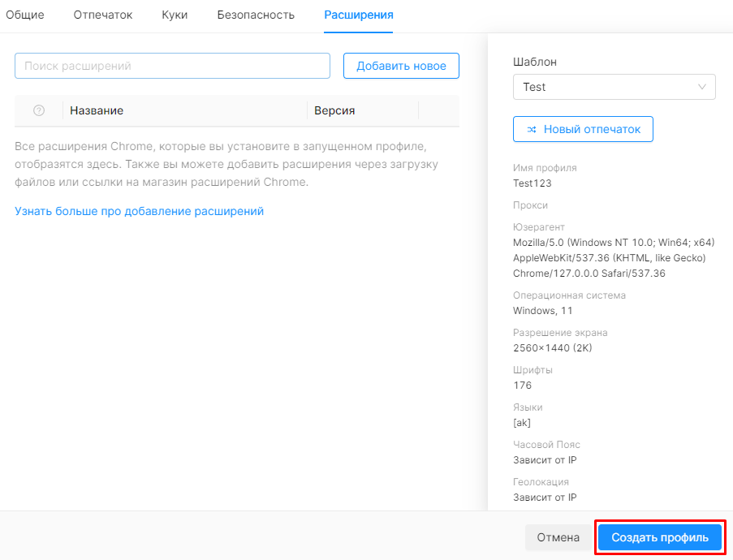Click the chevron arrow in Шаблон selector

click(x=701, y=87)
